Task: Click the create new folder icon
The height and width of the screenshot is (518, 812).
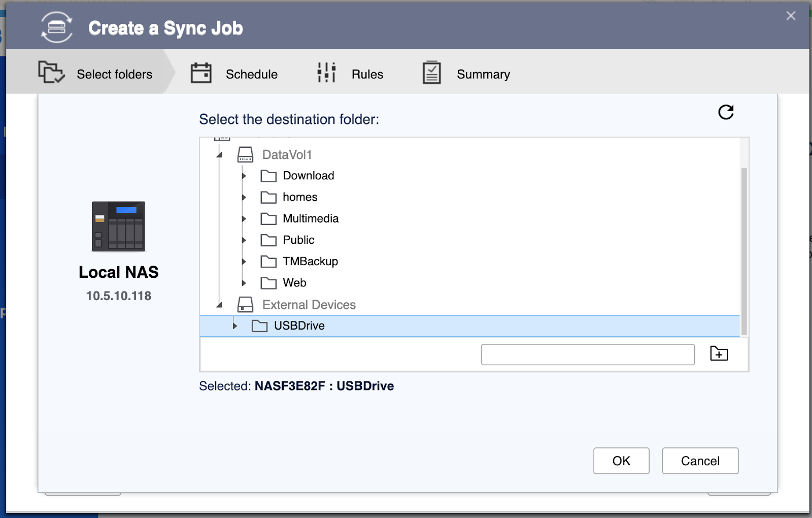Action: coord(719,353)
